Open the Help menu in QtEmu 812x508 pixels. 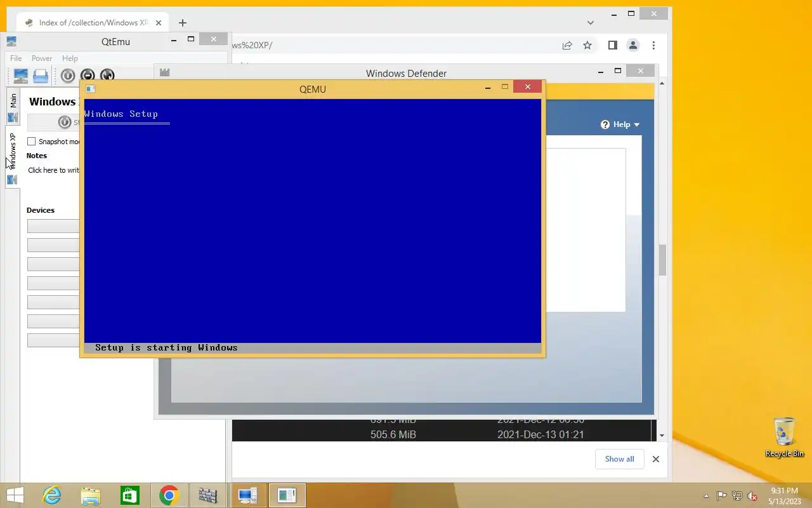coord(70,58)
